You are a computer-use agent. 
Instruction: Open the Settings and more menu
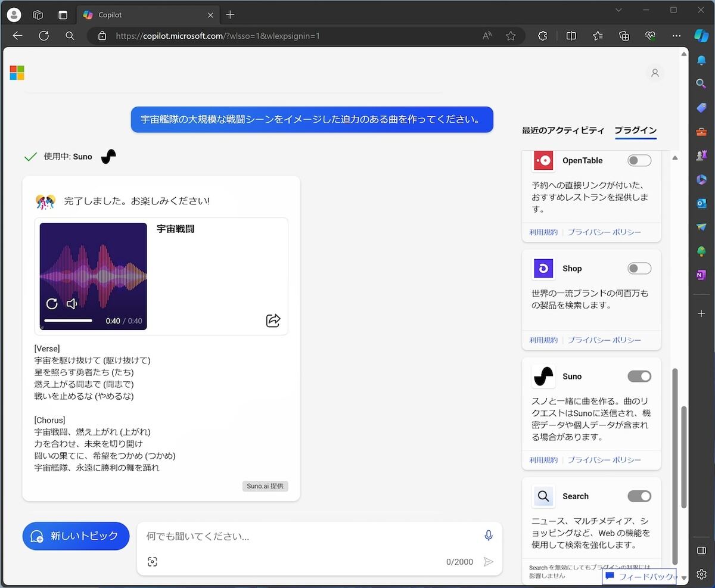point(676,36)
